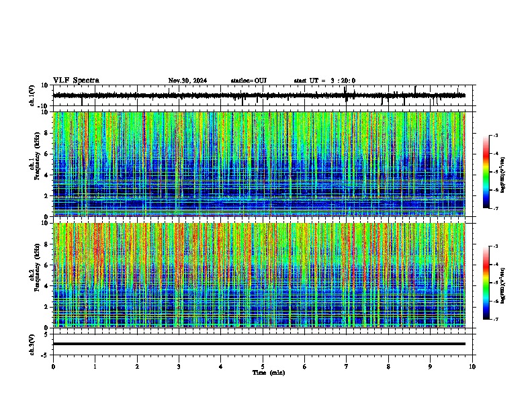This screenshot has width=532, height=411.
Task: Click the "Time (min)" axis label
Action: (269, 373)
